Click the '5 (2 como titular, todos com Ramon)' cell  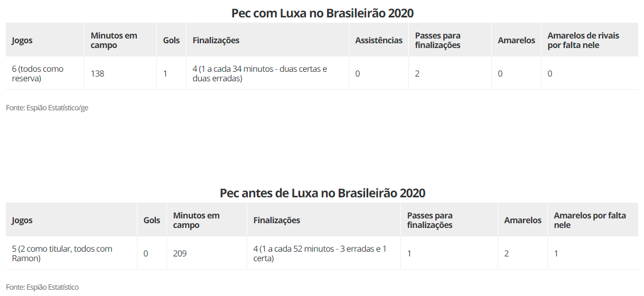tap(62, 254)
